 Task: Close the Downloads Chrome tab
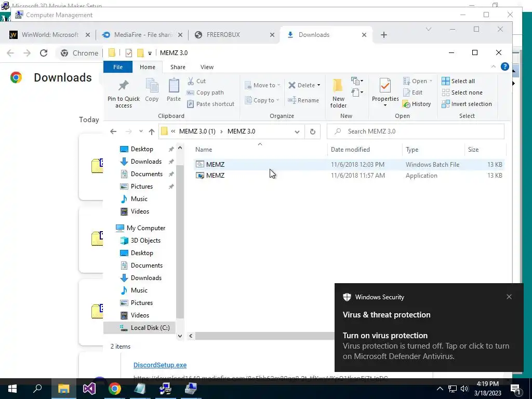364,35
